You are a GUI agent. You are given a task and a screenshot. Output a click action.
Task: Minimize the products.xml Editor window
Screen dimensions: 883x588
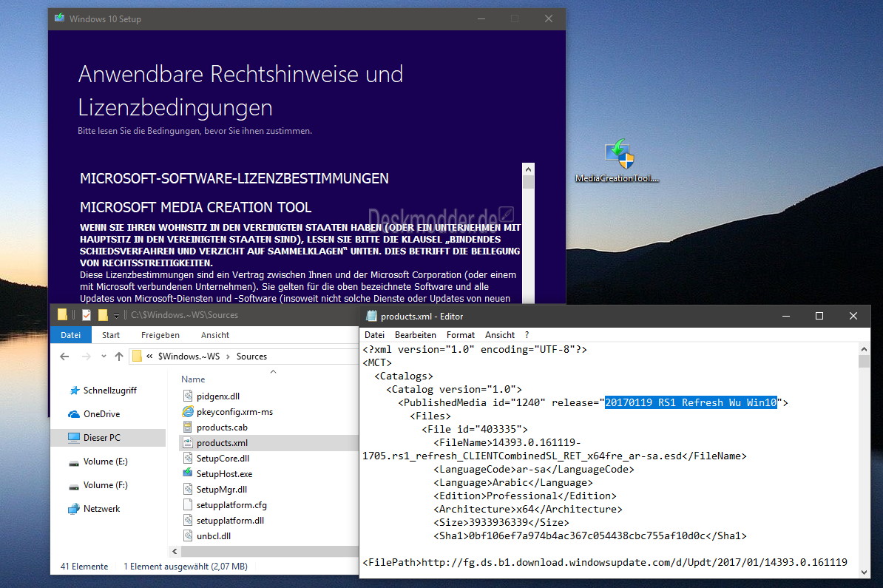786,316
